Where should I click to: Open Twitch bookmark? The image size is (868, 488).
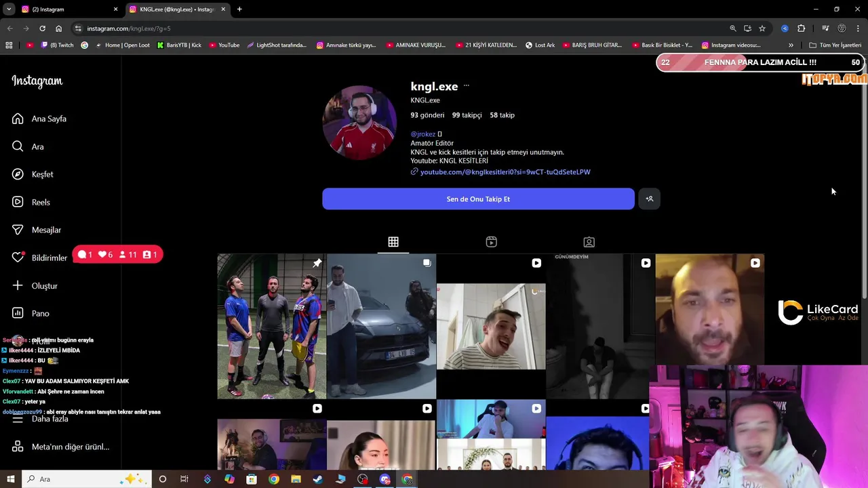(58, 45)
